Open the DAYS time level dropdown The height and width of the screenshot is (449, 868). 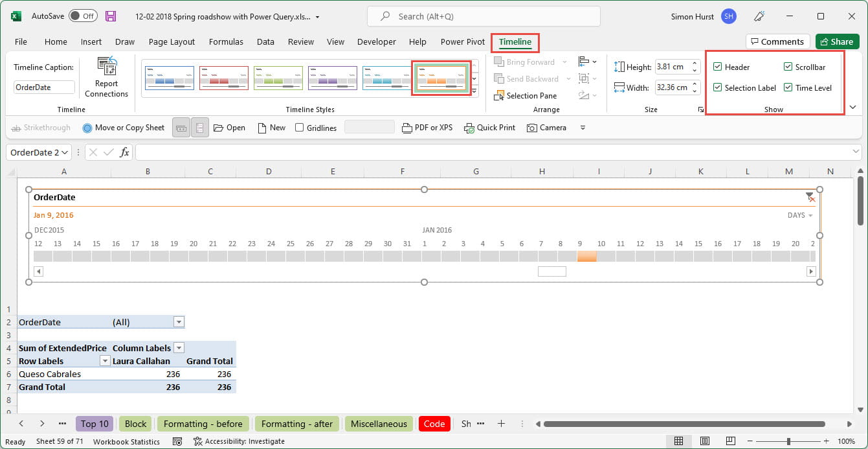800,215
